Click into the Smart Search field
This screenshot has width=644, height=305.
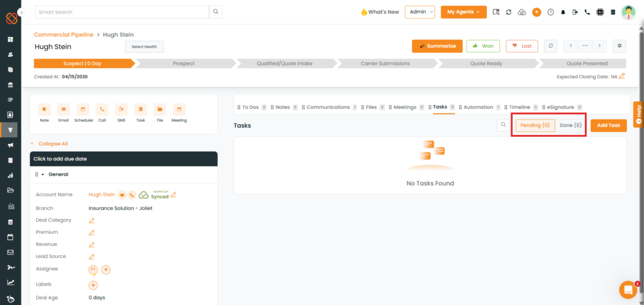(121, 12)
